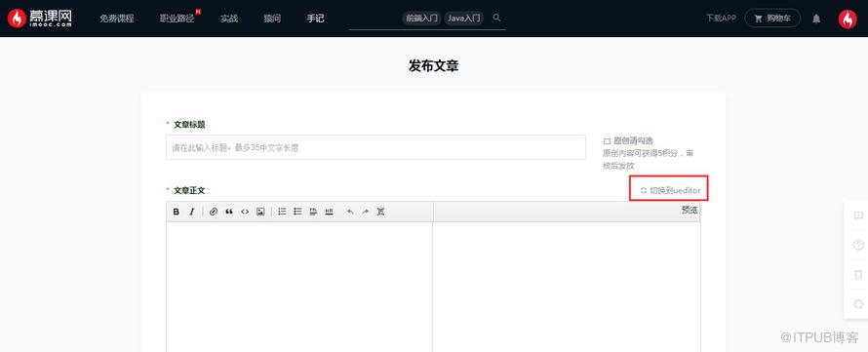Click the search magnifier icon
The image size is (868, 352).
(497, 18)
